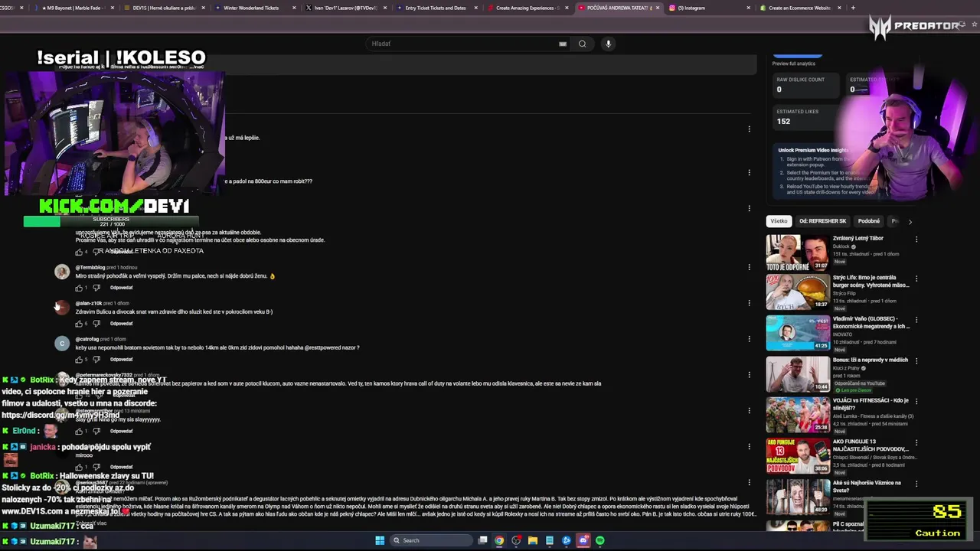This screenshot has width=980, height=551.
Task: Click the ESTIMATED LIKES 152 value
Action: [x=783, y=122]
